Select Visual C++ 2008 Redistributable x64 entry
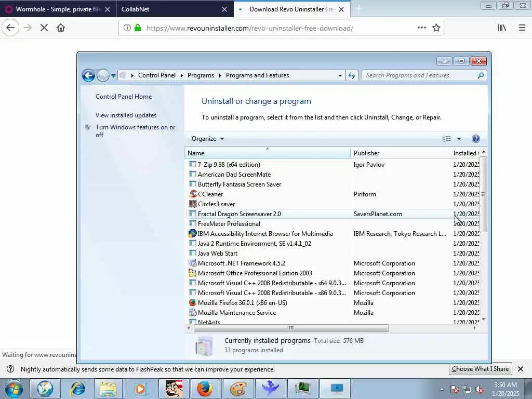The width and height of the screenshot is (532, 399). (x=272, y=283)
